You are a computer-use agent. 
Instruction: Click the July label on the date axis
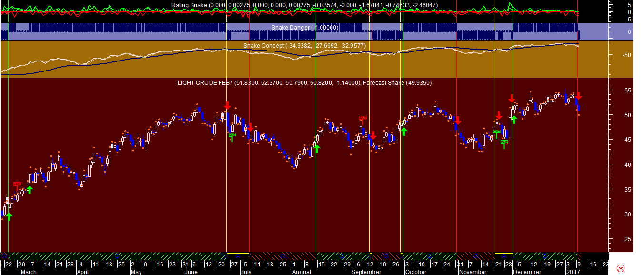point(246,272)
